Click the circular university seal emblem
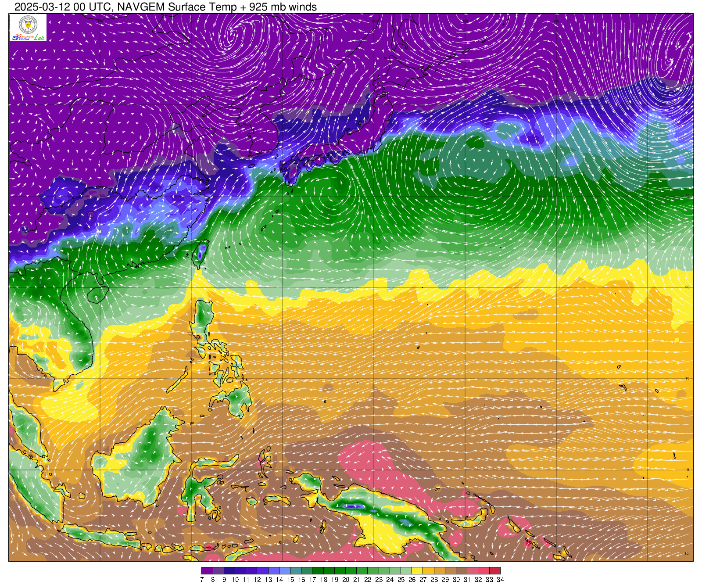 tap(28, 24)
